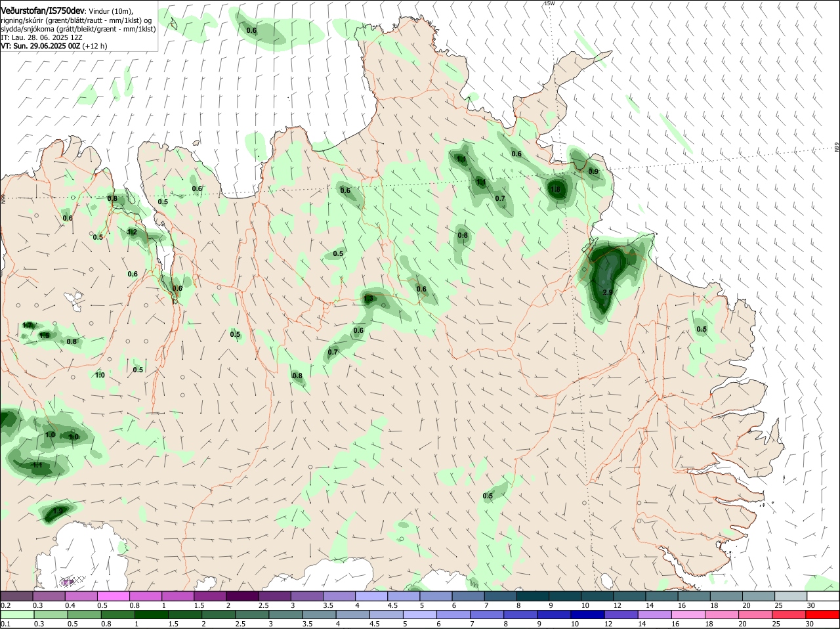Click the 0.1 label in the bottom legend row
The image size is (840, 629).
pos(5,624)
